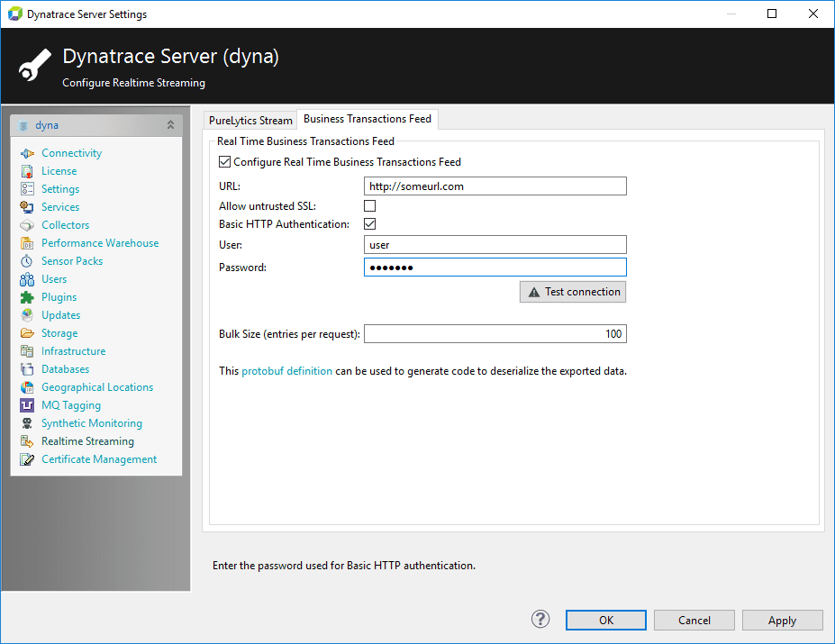This screenshot has height=644, width=835.
Task: Click the Storage folder icon
Action: coord(27,333)
